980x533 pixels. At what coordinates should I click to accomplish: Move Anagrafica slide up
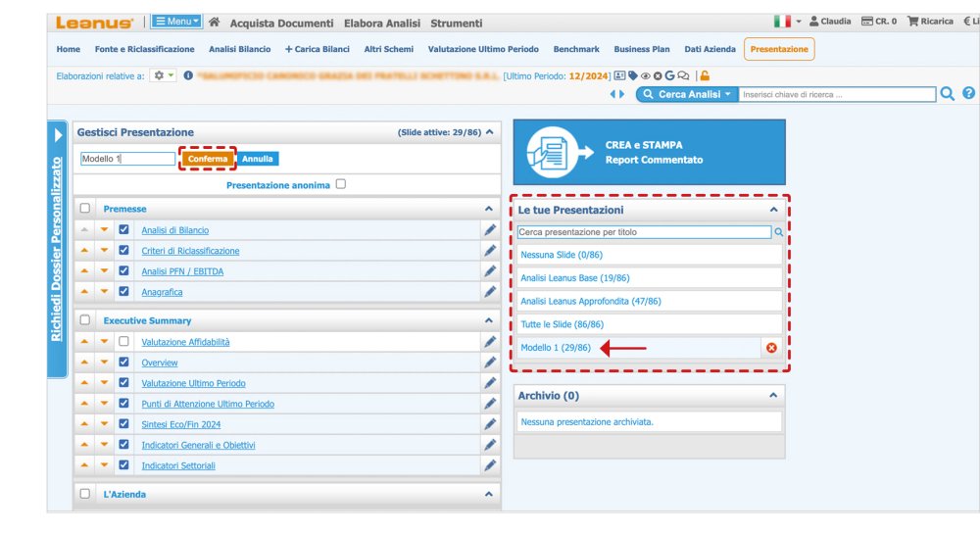84,292
